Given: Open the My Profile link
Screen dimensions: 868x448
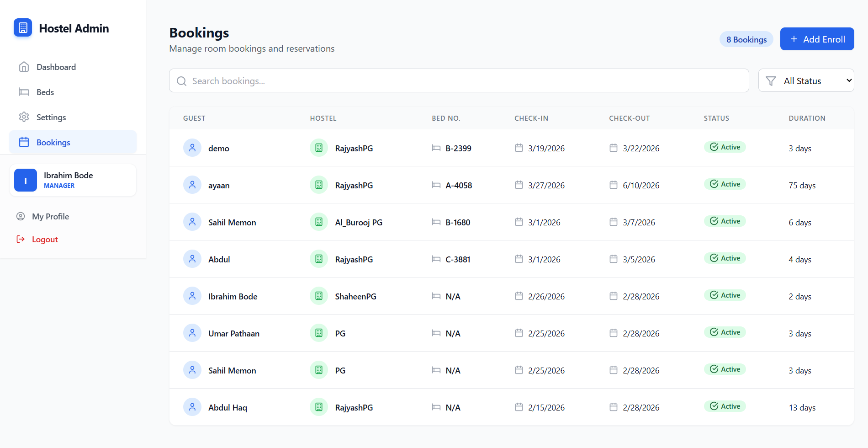Looking at the screenshot, I should tap(50, 217).
